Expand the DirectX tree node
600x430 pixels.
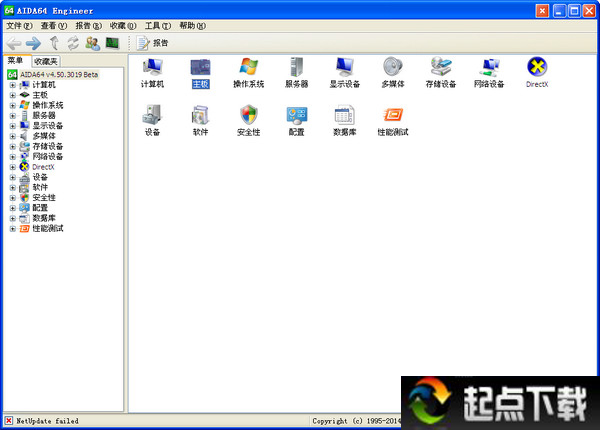tap(13, 167)
